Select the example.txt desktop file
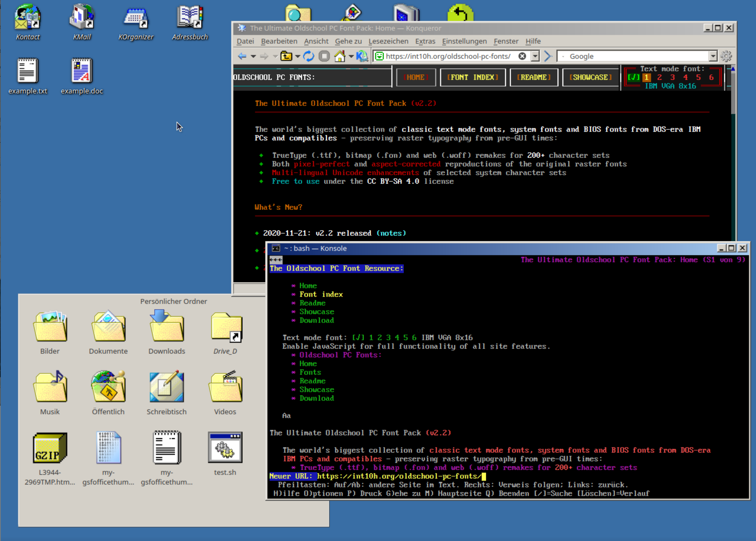The width and height of the screenshot is (756, 541). point(28,76)
